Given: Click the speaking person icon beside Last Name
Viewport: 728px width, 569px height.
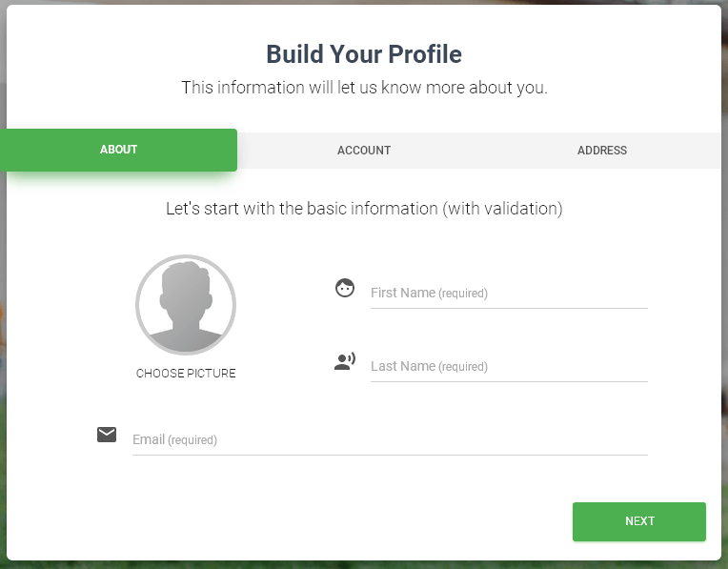Looking at the screenshot, I should coord(345,361).
